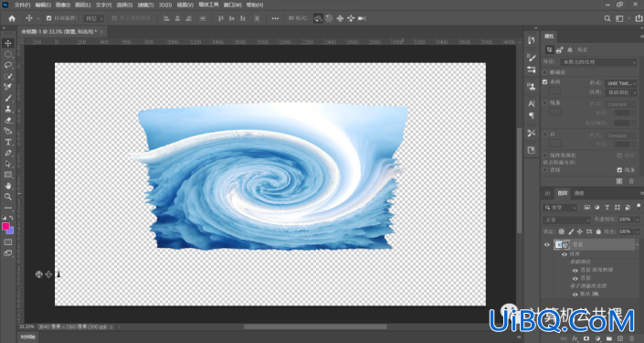Switch to the 3D panel tab
The width and height of the screenshot is (644, 343).
pos(547,193)
